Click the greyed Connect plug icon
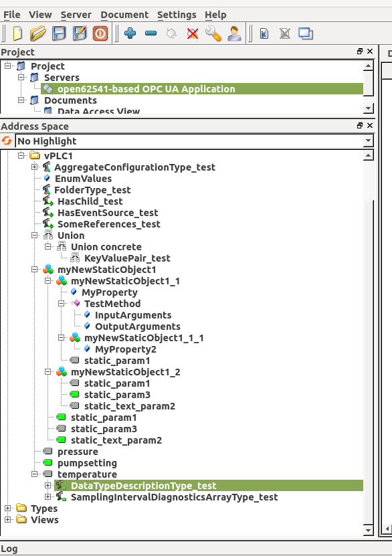This screenshot has height=556, width=392. click(x=171, y=33)
